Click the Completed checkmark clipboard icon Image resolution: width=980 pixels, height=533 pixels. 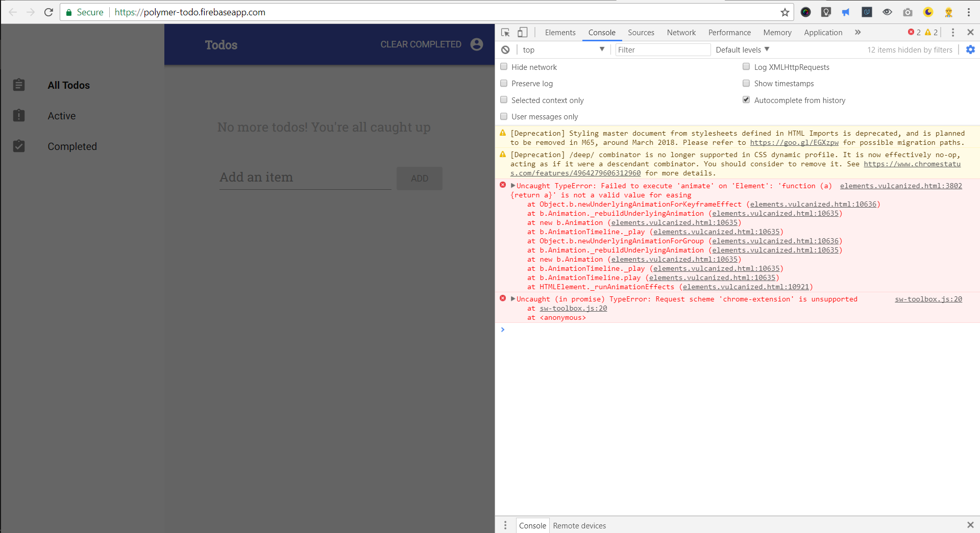(x=19, y=146)
